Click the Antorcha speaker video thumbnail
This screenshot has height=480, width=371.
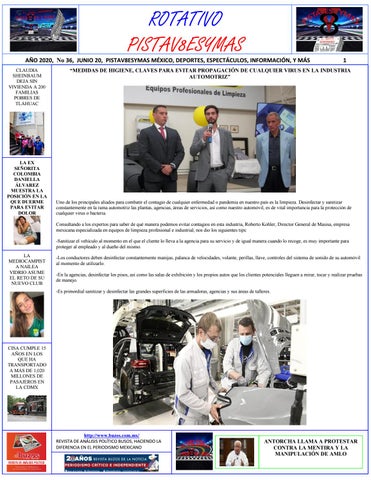click(x=237, y=452)
